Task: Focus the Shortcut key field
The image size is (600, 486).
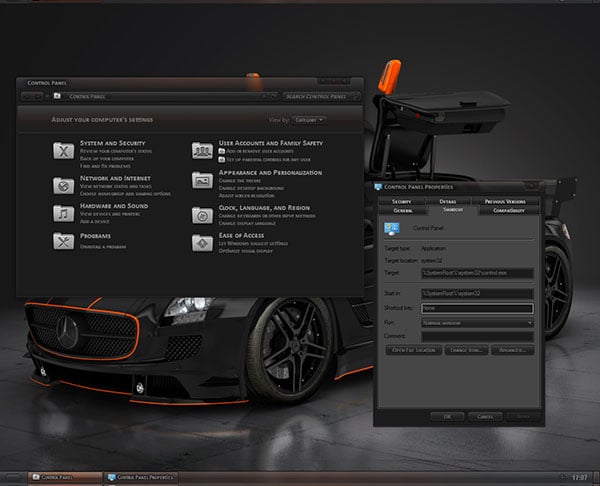Action: pos(477,308)
